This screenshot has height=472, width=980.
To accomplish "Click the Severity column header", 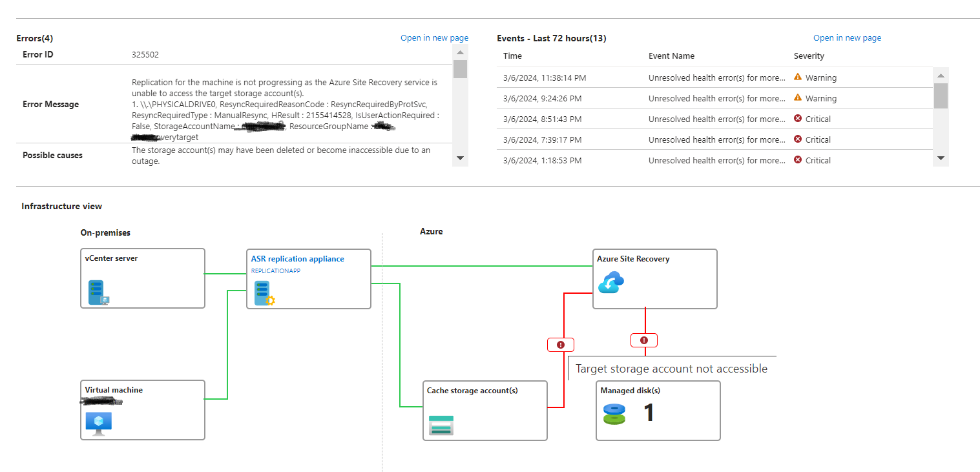I will [x=809, y=56].
